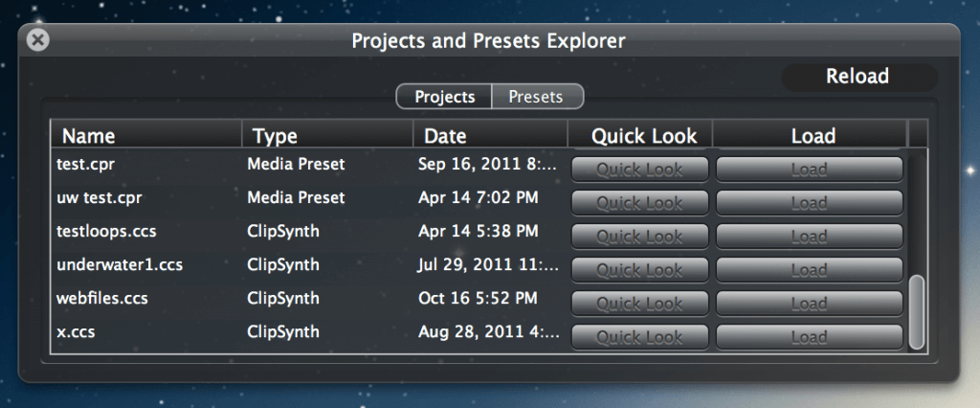Load the testloops.ccs project

click(x=810, y=237)
